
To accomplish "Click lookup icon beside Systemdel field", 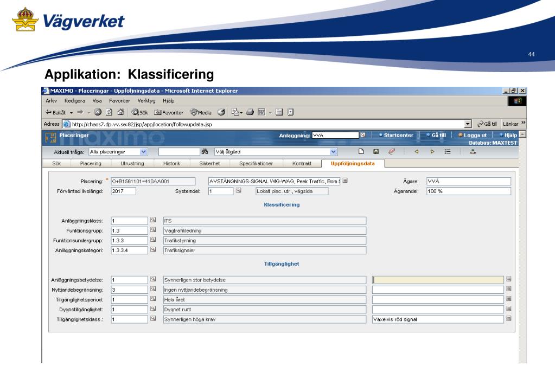I will click(x=238, y=191).
